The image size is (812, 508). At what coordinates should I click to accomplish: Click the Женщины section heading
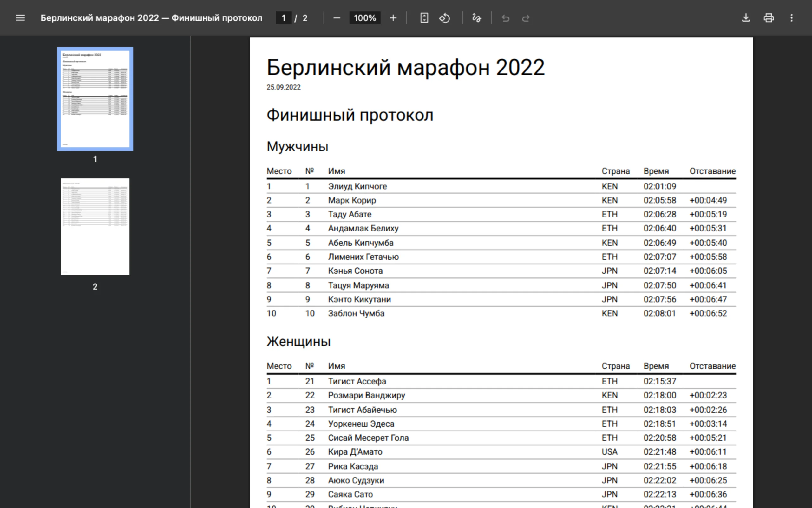pos(298,342)
